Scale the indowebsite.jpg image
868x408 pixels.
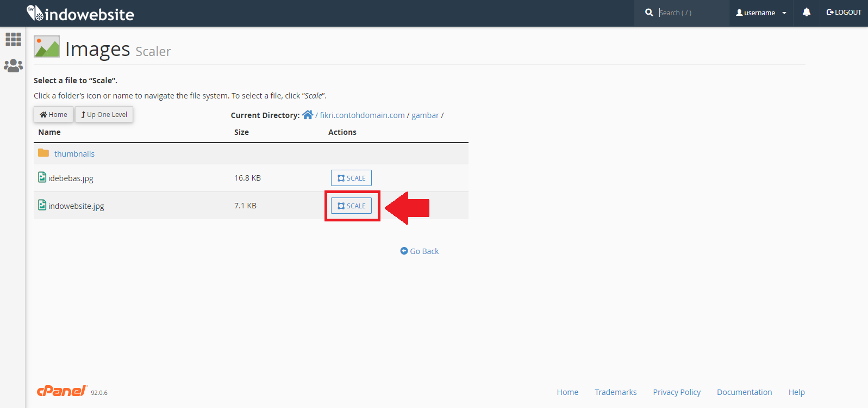pos(351,206)
